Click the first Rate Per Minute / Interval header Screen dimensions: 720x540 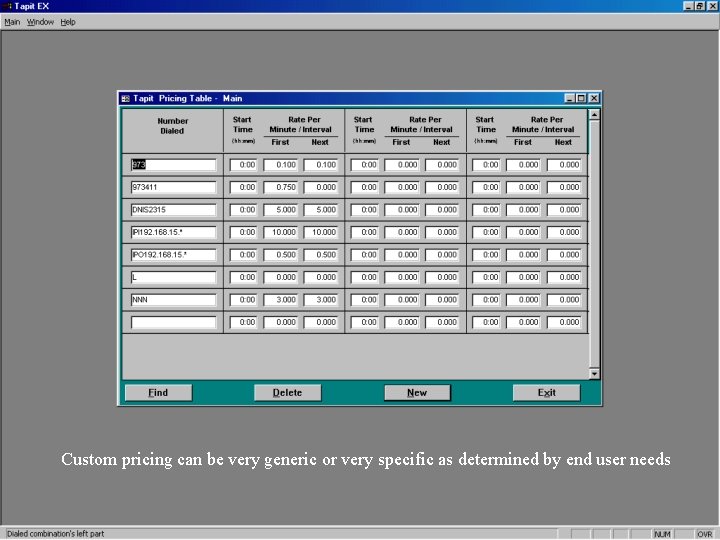300,125
